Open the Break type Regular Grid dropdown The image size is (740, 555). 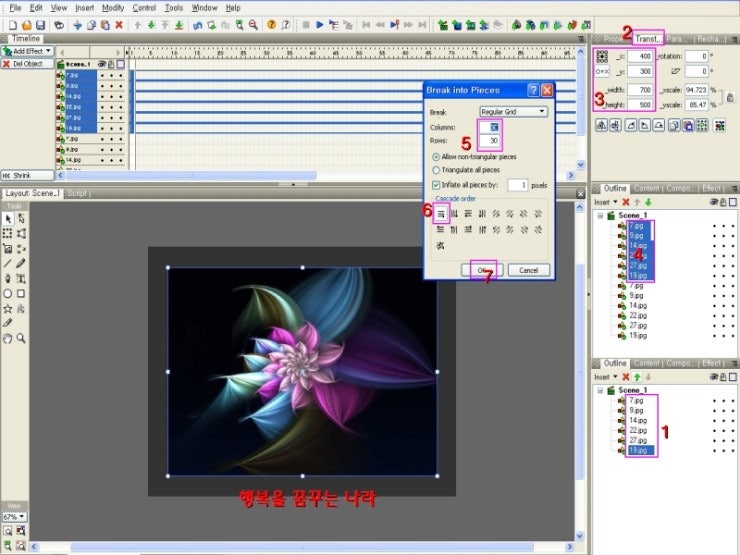[x=513, y=112]
